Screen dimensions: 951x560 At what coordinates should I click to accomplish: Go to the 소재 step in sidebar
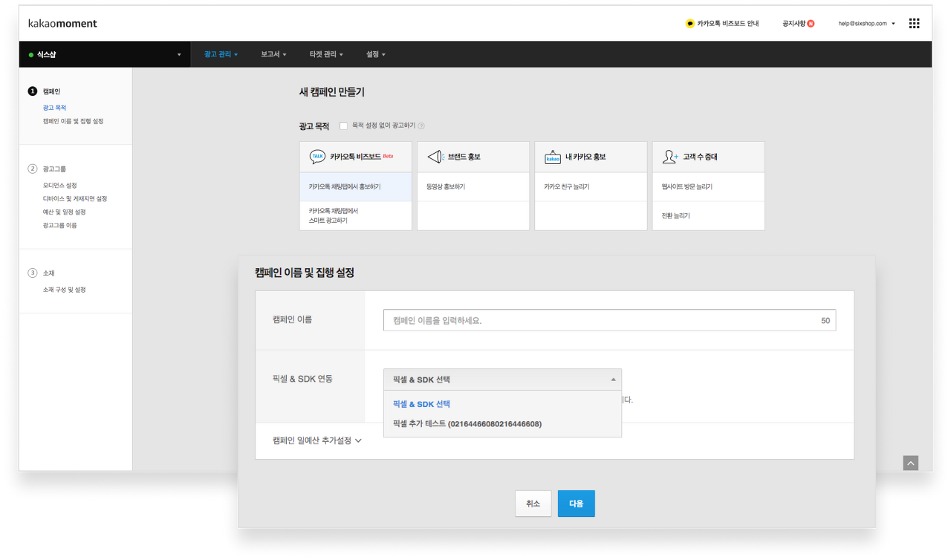pos(42,273)
